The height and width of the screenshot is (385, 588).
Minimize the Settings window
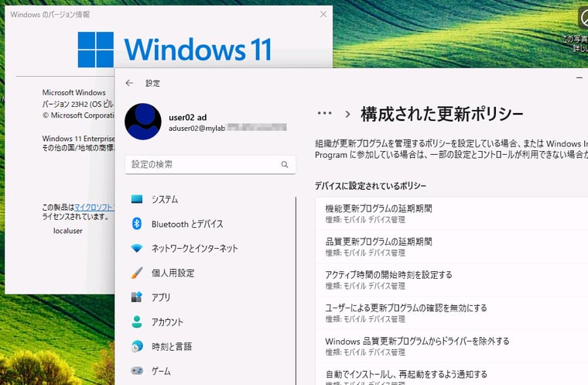579,77
